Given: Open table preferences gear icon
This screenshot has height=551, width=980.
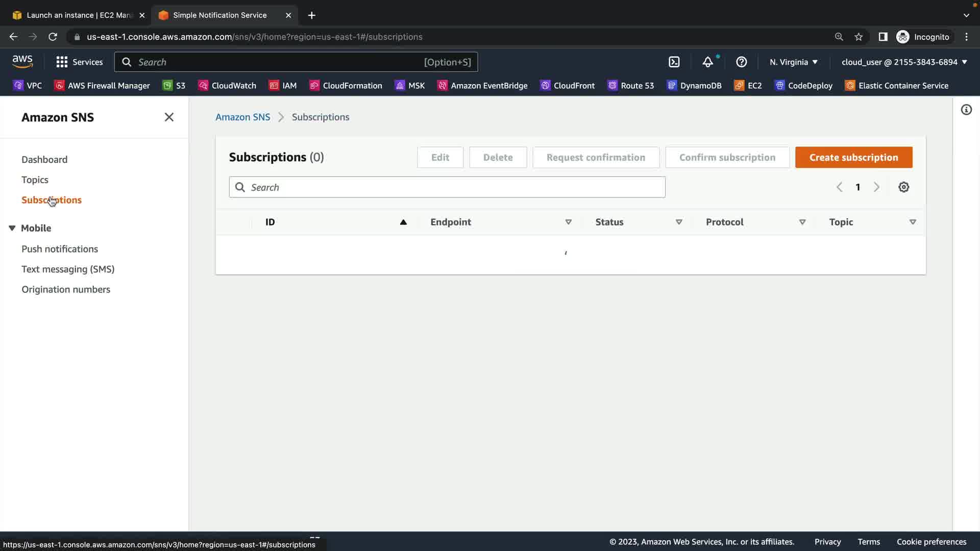Looking at the screenshot, I should pyautogui.click(x=903, y=187).
